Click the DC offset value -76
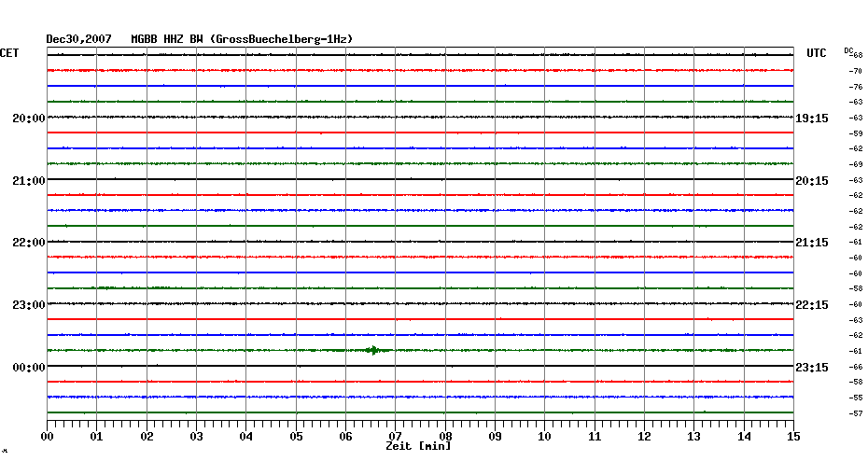The width and height of the screenshot is (868, 461). [x=855, y=87]
